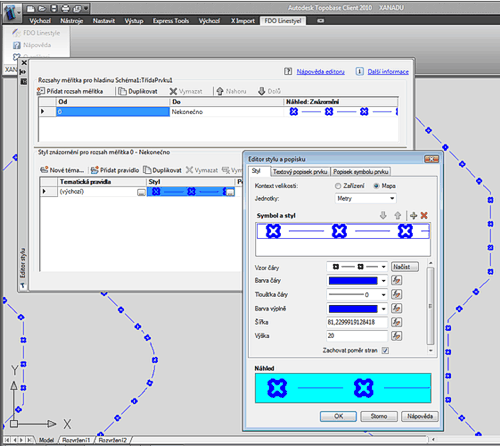Click the Další informace info icon

359,71
